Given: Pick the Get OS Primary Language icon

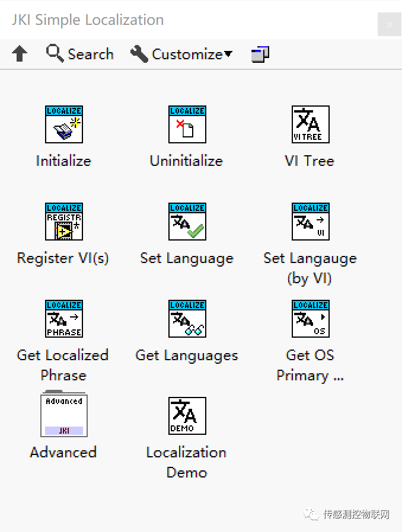Looking at the screenshot, I should pos(310,319).
